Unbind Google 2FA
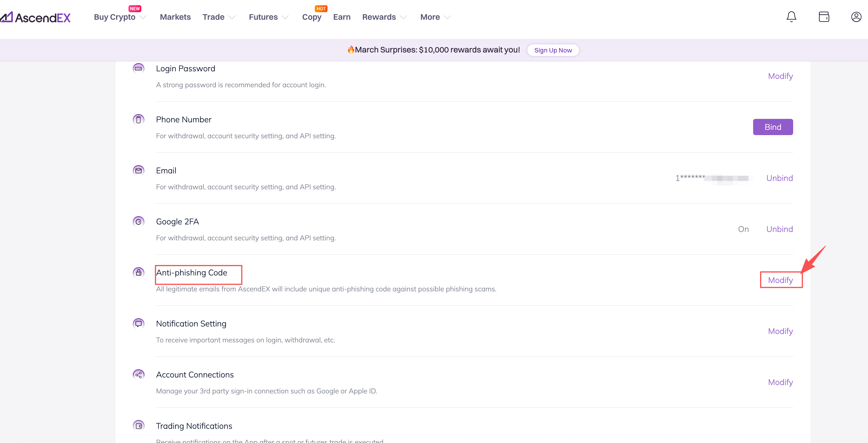This screenshot has width=868, height=443. point(780,229)
